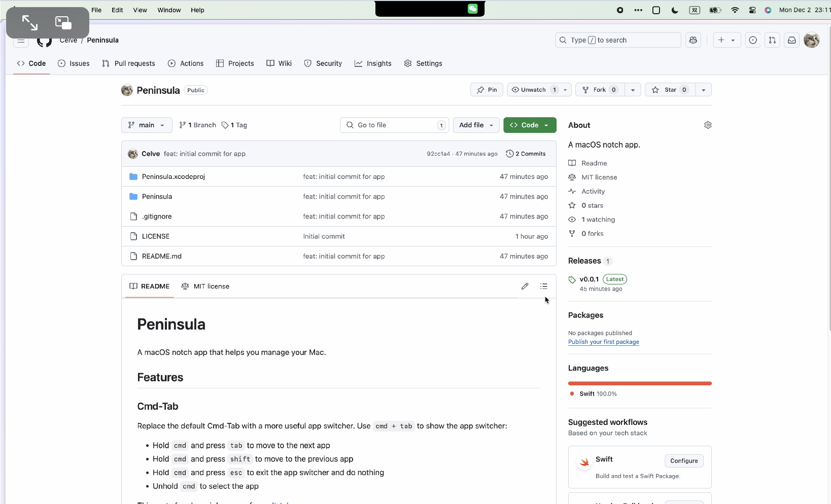Expand the Fork options arrow

pos(633,90)
